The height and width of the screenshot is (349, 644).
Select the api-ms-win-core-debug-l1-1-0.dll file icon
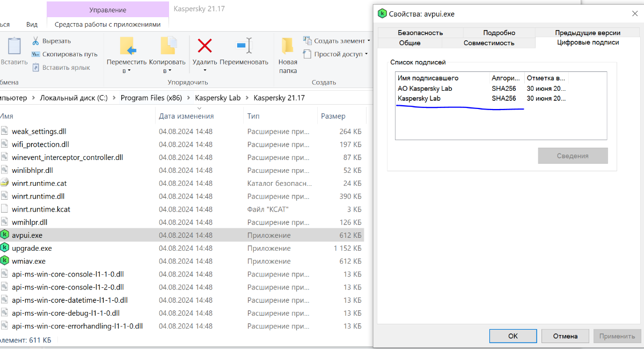point(5,313)
